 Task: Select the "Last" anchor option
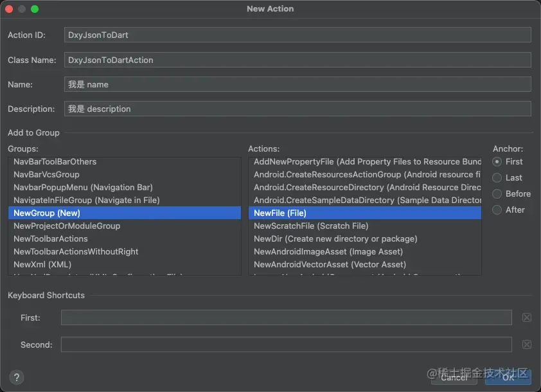point(497,177)
